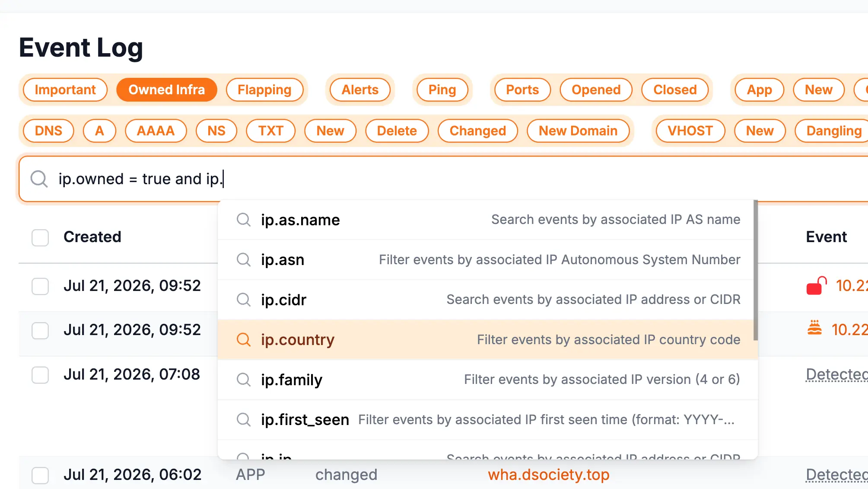The image size is (868, 489).
Task: Apply the Important filter chip
Action: click(65, 89)
